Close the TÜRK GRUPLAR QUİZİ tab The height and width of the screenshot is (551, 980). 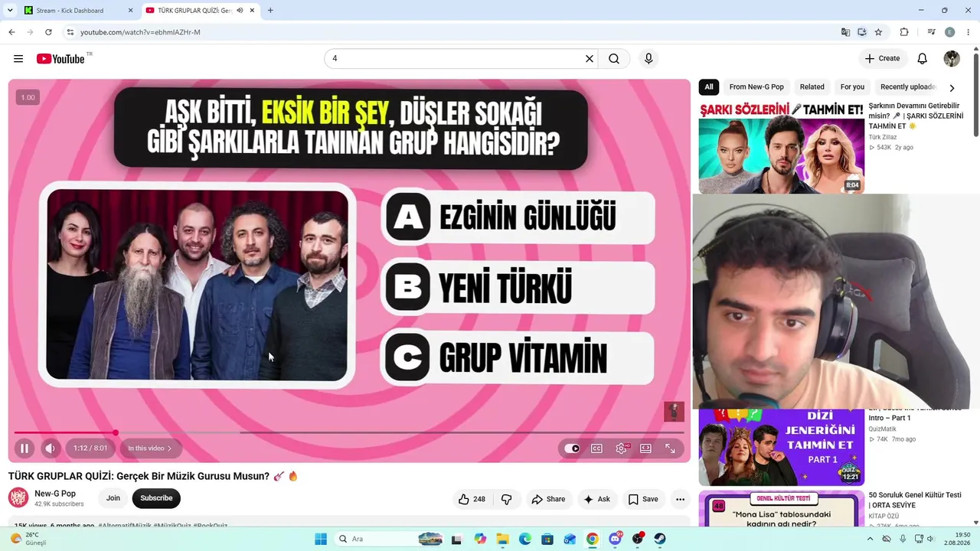252,11
